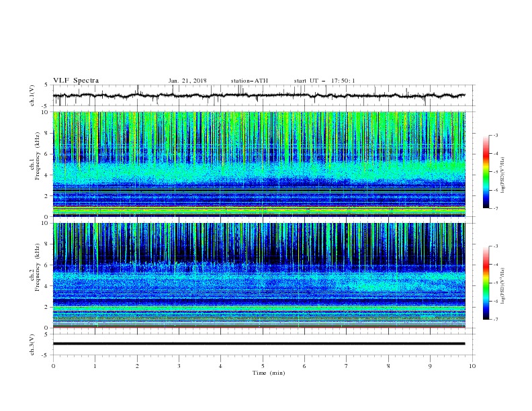Click the "5" tick on ch.1(V) axis
The width and height of the screenshot is (532, 411).
point(47,85)
